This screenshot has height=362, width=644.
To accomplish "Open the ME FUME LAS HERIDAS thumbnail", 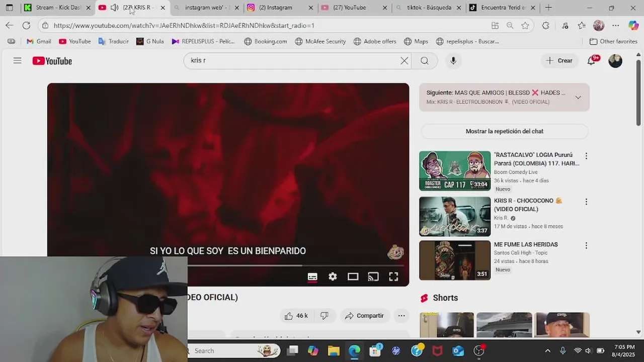I will click(455, 260).
